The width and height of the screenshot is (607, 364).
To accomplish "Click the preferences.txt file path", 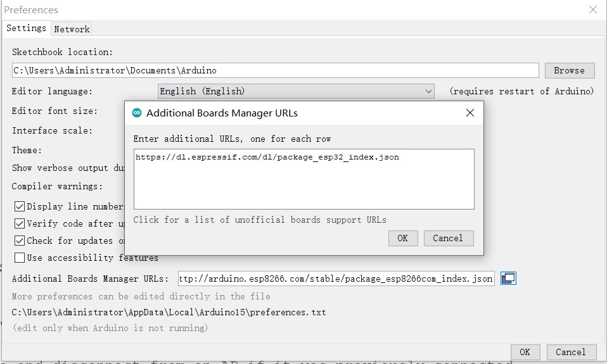I will (x=169, y=312).
